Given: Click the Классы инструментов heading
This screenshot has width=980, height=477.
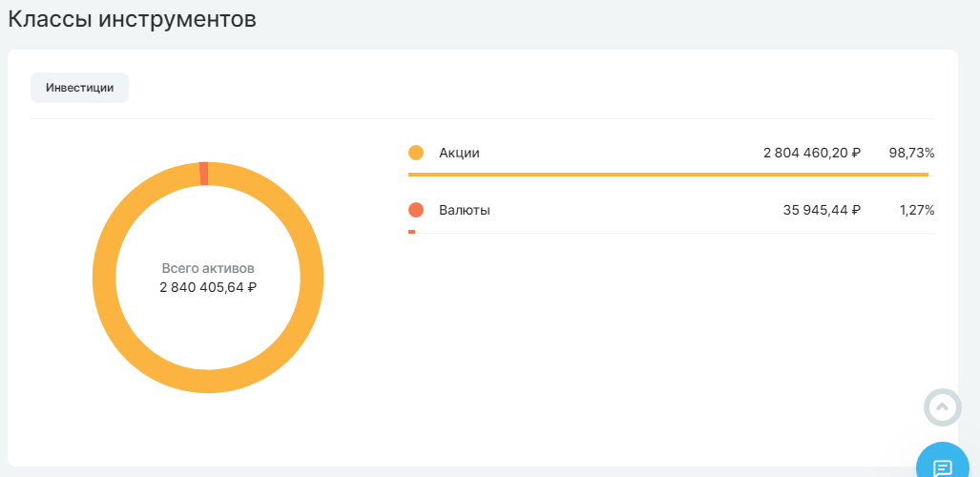Looking at the screenshot, I should pyautogui.click(x=132, y=19).
